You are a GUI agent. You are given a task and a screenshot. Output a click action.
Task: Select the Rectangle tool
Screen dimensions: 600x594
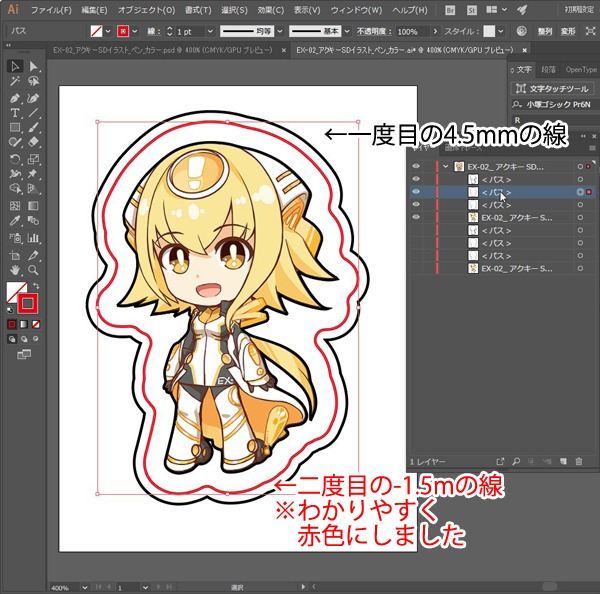tap(15, 127)
